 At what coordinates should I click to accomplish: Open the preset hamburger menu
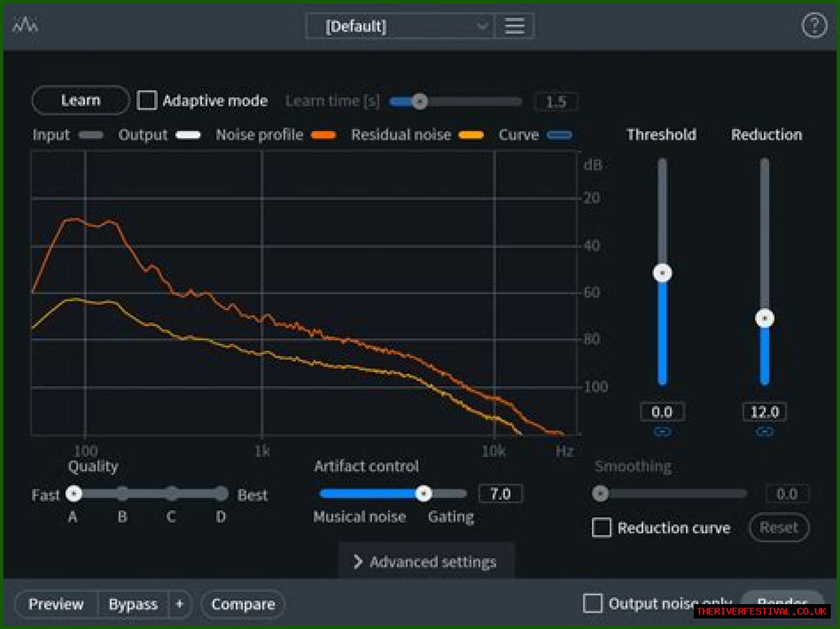(514, 26)
